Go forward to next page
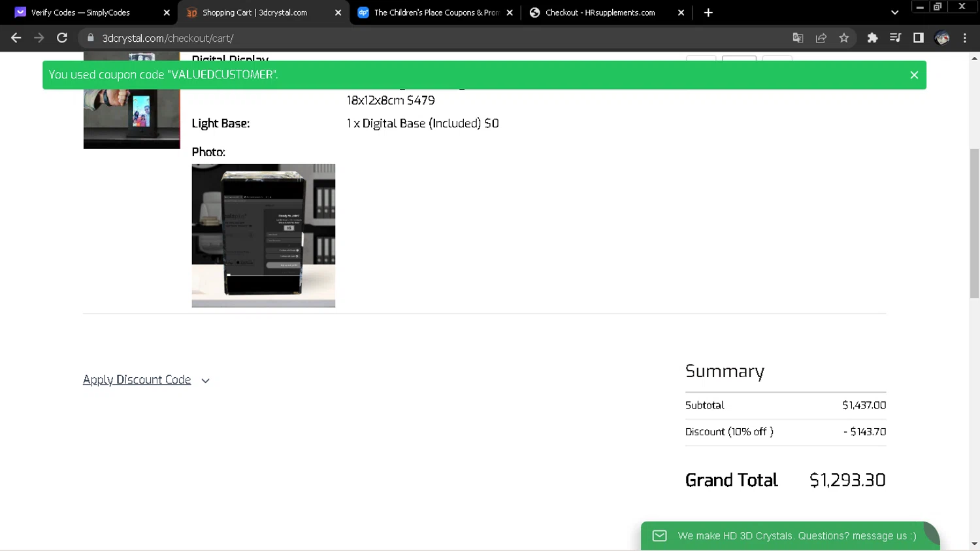 39,38
